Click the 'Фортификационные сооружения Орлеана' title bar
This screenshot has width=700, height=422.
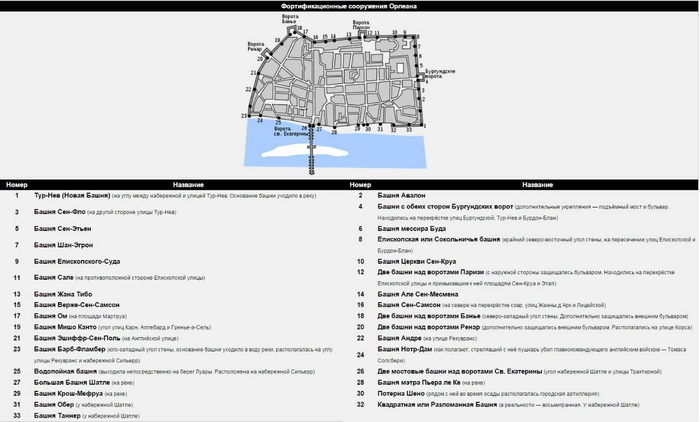(349, 6)
